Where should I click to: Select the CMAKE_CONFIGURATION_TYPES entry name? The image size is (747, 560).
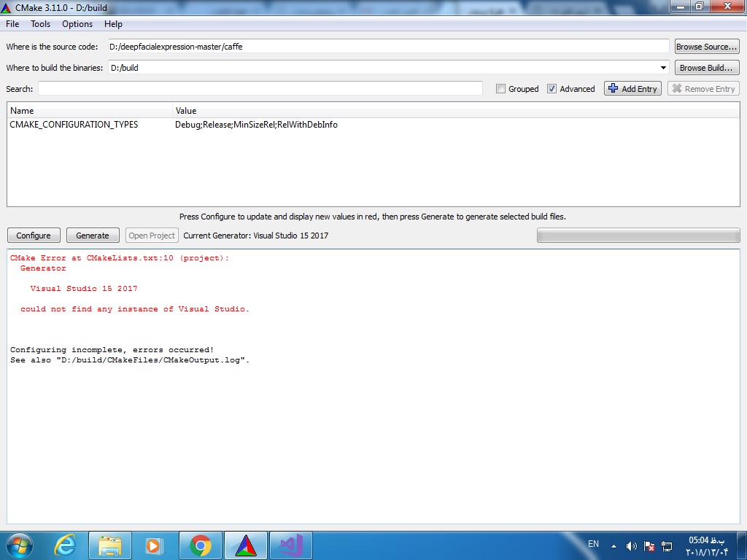74,125
